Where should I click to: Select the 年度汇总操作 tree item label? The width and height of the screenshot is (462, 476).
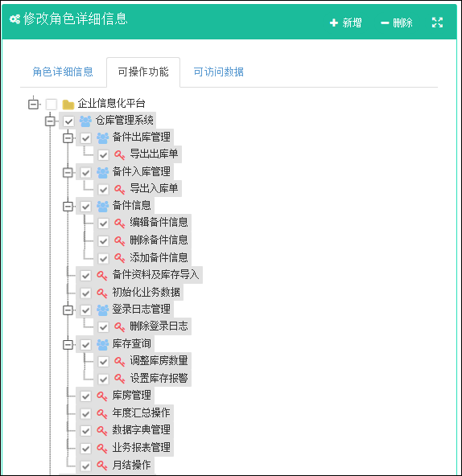click(142, 412)
